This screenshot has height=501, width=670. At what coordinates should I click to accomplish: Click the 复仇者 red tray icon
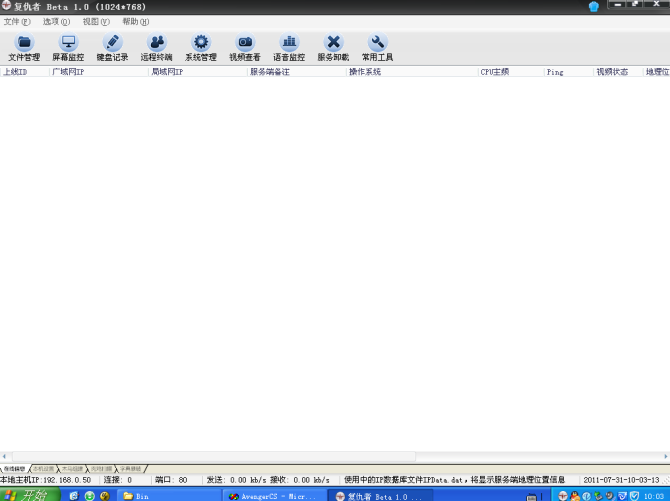(563, 496)
